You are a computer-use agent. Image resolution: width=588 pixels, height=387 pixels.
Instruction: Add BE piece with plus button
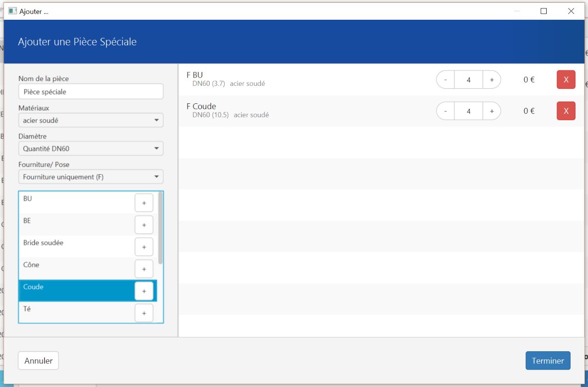[x=144, y=225]
